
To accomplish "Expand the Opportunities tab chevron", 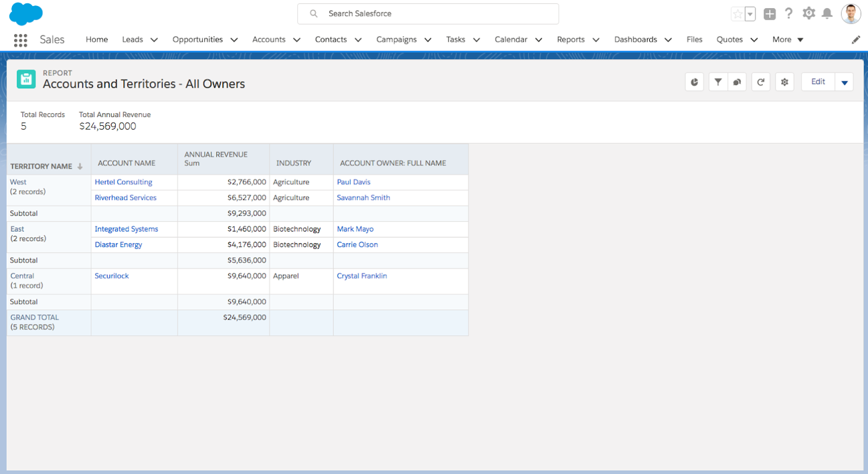I will (x=234, y=40).
